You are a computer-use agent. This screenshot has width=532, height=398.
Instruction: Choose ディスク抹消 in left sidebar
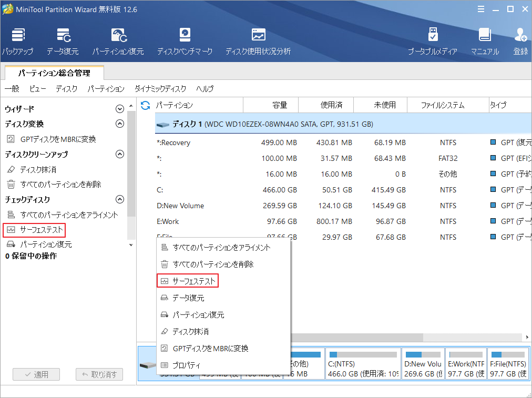point(32,169)
